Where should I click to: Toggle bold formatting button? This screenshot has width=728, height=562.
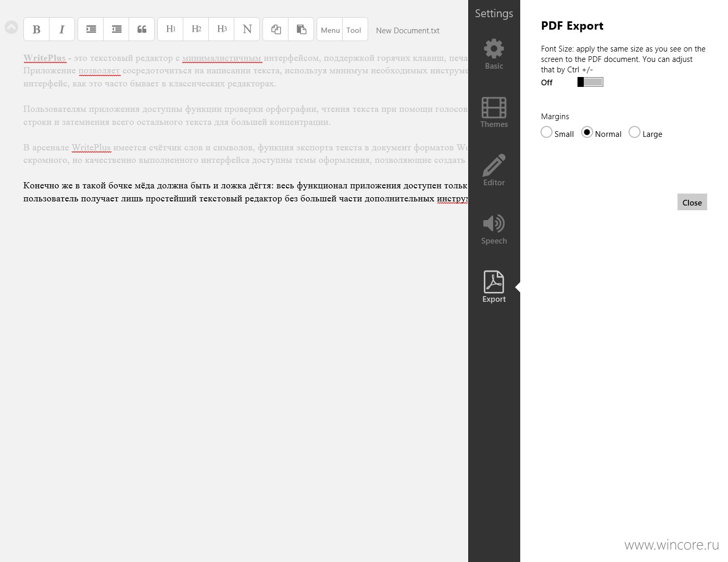pyautogui.click(x=36, y=29)
